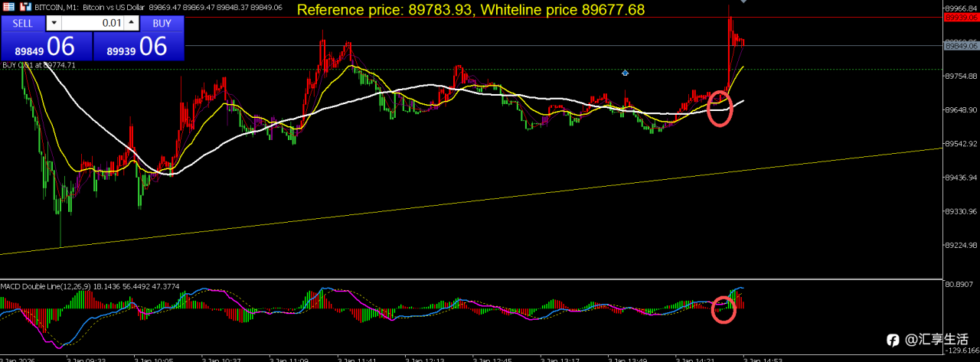Click the BITCOIN, M1 chart title text
The width and height of the screenshot is (980, 362).
coord(55,6)
